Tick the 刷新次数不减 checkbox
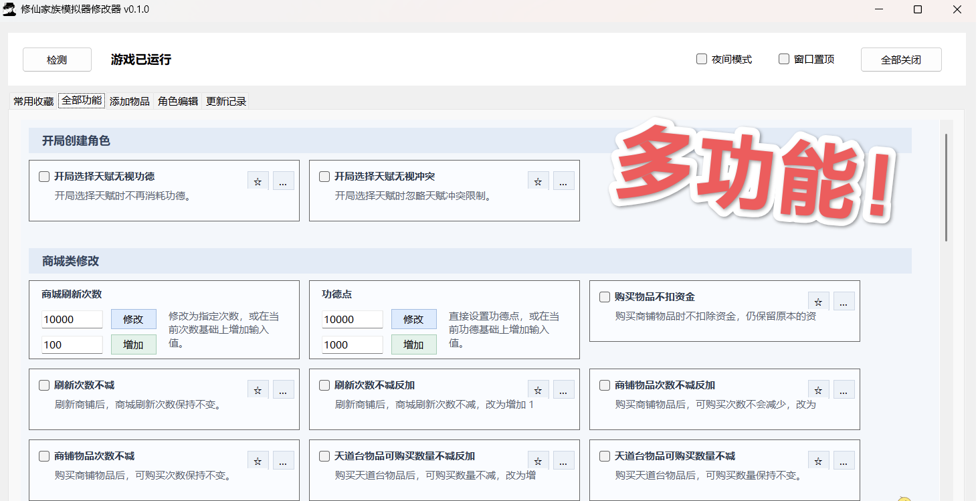The width and height of the screenshot is (980, 501). 44,385
